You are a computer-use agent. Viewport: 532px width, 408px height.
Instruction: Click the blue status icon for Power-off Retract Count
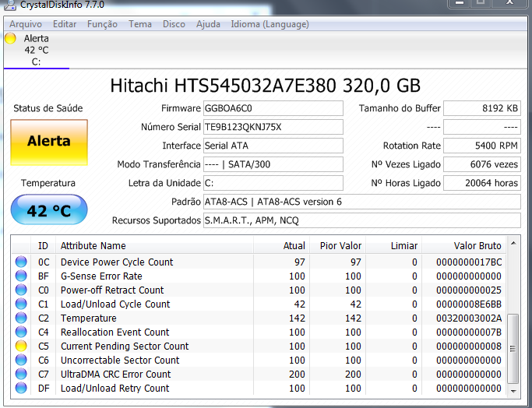(x=21, y=290)
